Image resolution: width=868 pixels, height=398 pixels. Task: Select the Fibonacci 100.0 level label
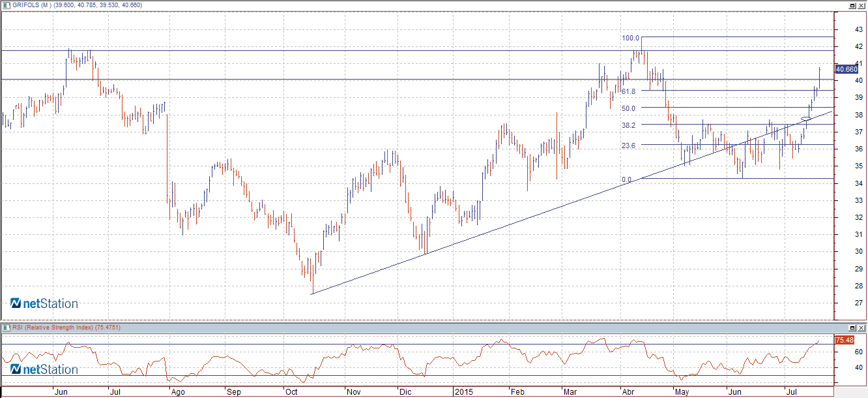pos(631,38)
